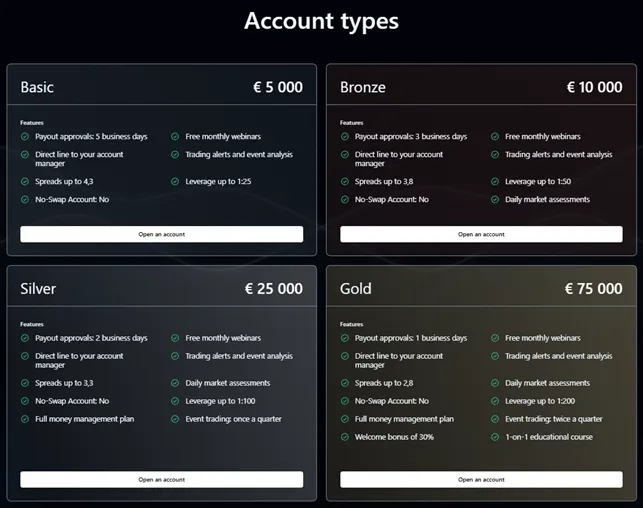
Task: Click checkmark beside Bronze Daily market assessments
Action: 495,199
